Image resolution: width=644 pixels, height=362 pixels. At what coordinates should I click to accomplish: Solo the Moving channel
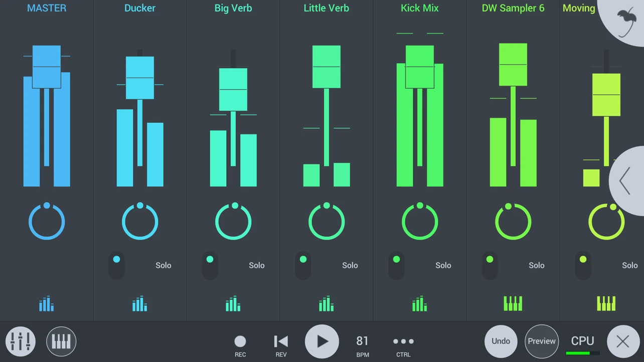click(x=630, y=265)
